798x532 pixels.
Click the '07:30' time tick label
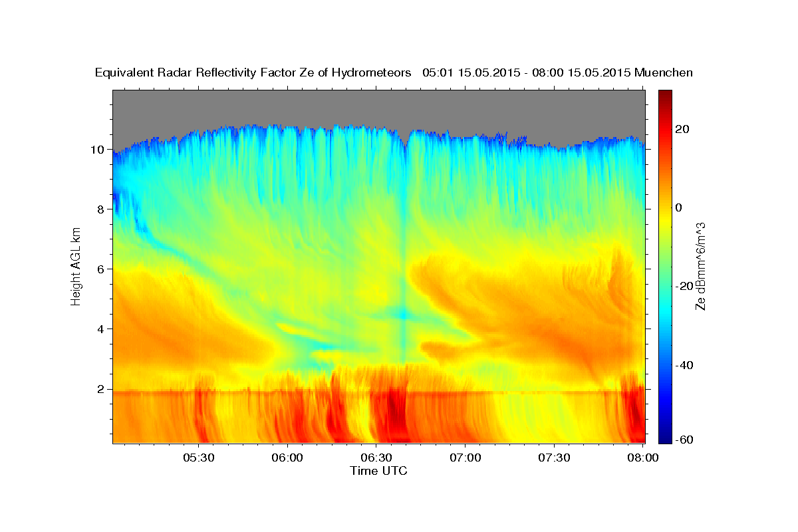point(555,458)
